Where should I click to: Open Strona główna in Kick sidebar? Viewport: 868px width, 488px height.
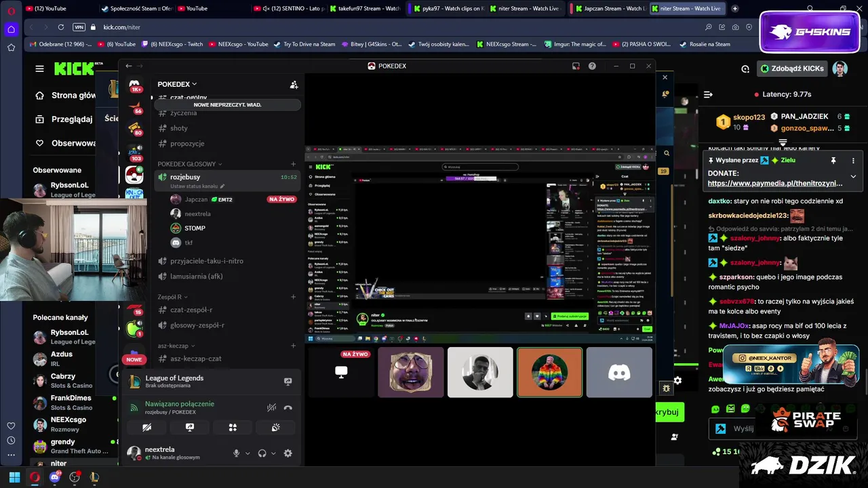pyautogui.click(x=64, y=96)
